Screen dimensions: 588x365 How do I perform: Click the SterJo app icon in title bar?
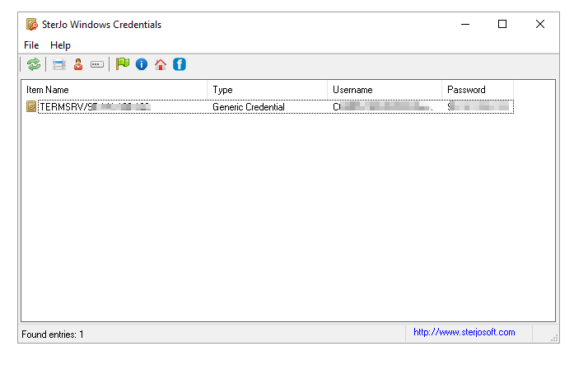(32, 25)
